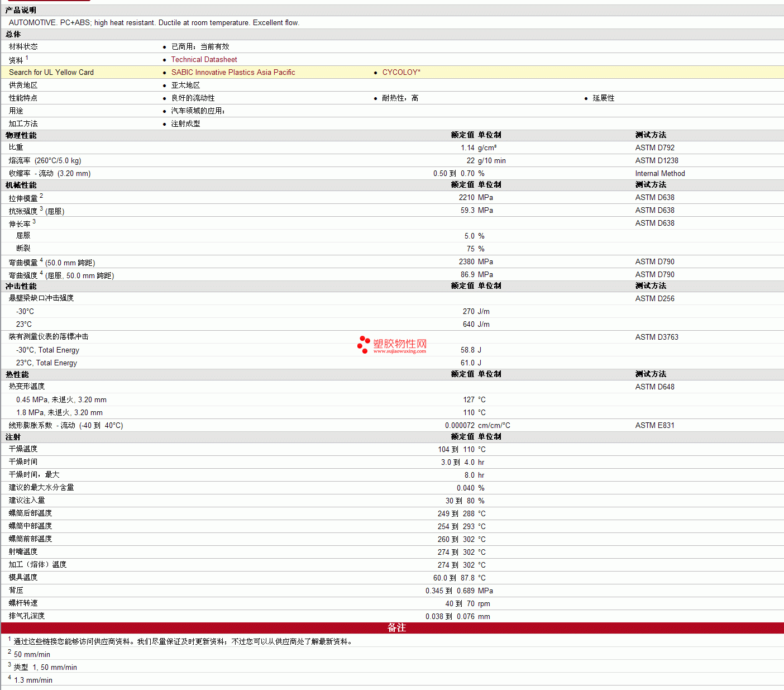Select the -30°C Total Energy value 58.8 J
784x690 pixels.
pyautogui.click(x=471, y=350)
